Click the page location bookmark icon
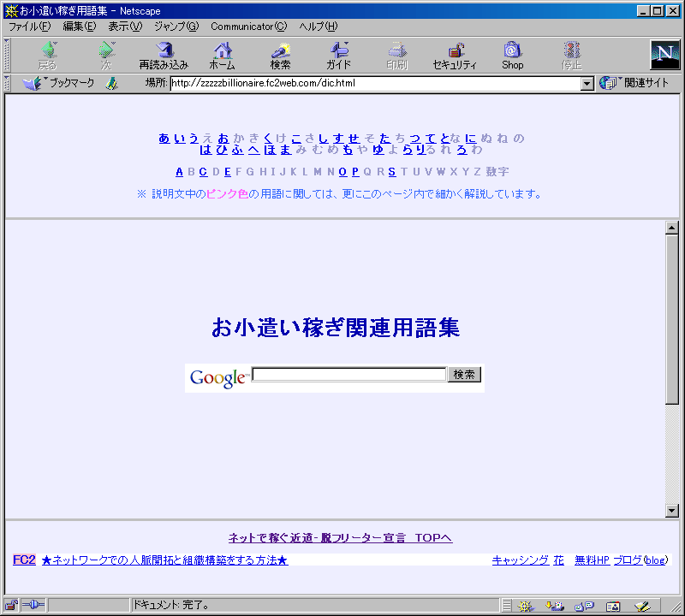The height and width of the screenshot is (616, 685). 112,83
